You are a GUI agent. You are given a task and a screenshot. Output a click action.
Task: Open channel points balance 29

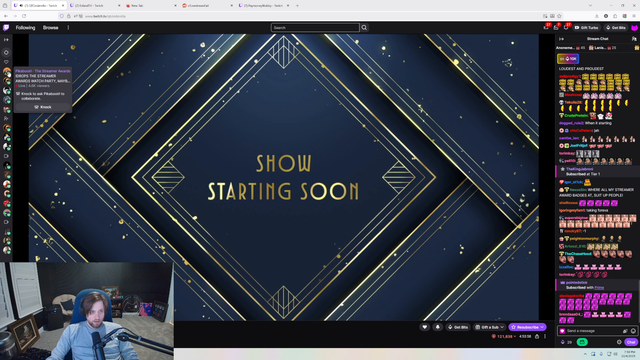(x=567, y=342)
